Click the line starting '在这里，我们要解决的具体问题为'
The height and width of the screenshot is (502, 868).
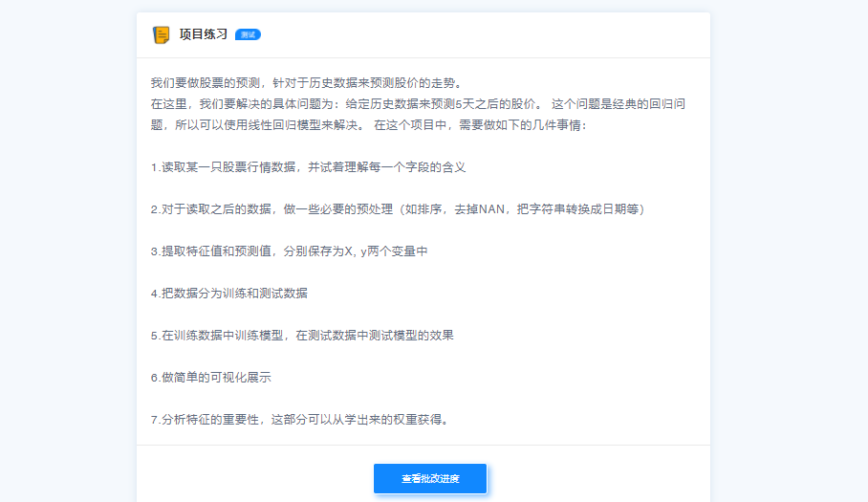pos(418,104)
